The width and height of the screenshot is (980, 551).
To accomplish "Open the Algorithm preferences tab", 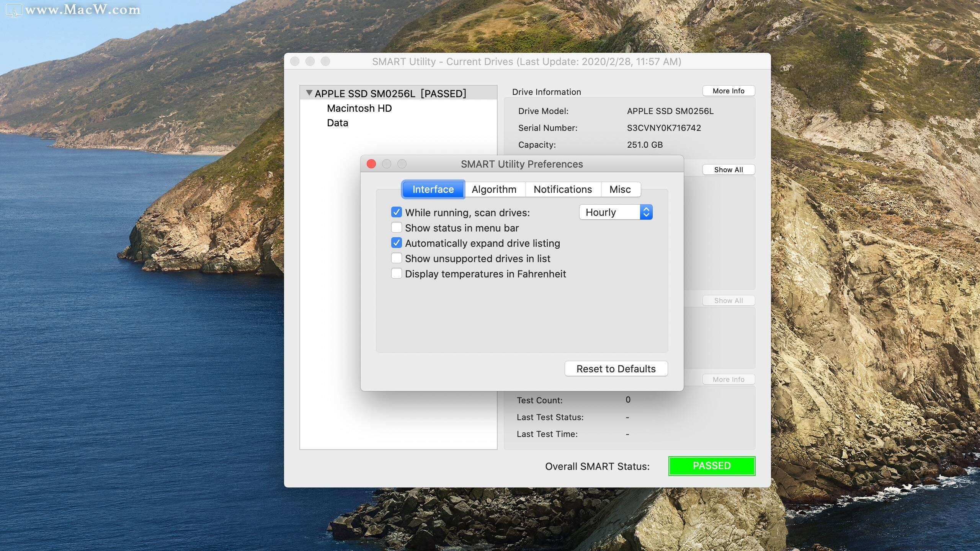I will click(494, 189).
